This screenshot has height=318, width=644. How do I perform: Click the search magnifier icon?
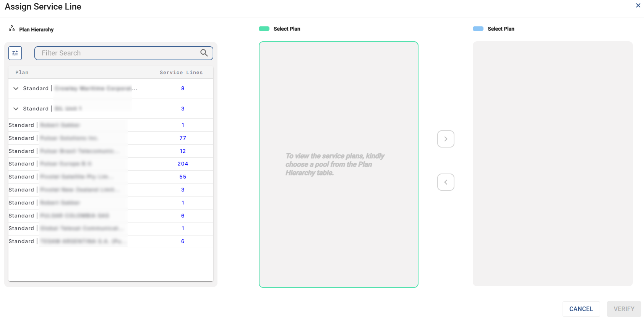tap(204, 53)
